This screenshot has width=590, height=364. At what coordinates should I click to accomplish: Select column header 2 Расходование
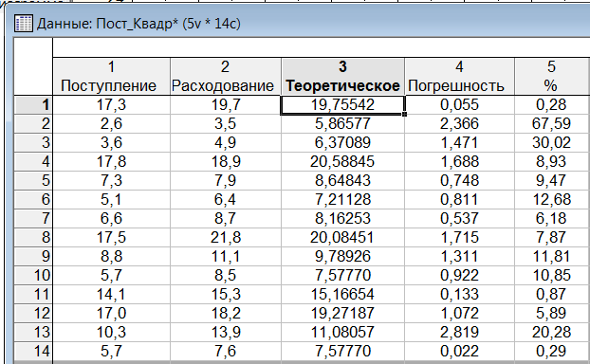pyautogui.click(x=226, y=77)
